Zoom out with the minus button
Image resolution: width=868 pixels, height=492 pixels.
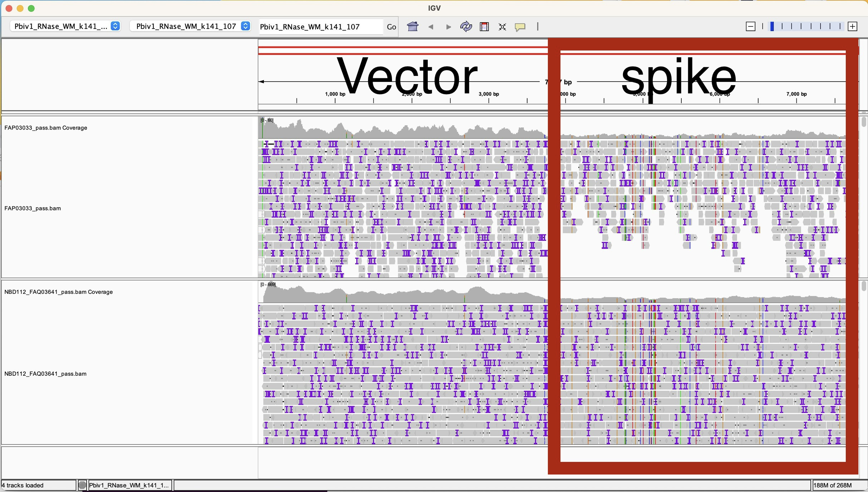click(x=751, y=26)
